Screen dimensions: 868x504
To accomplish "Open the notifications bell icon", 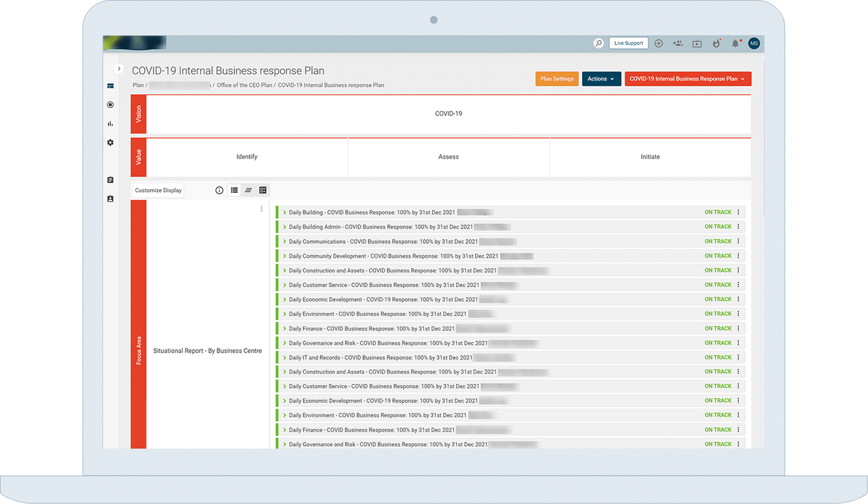I will (x=735, y=44).
